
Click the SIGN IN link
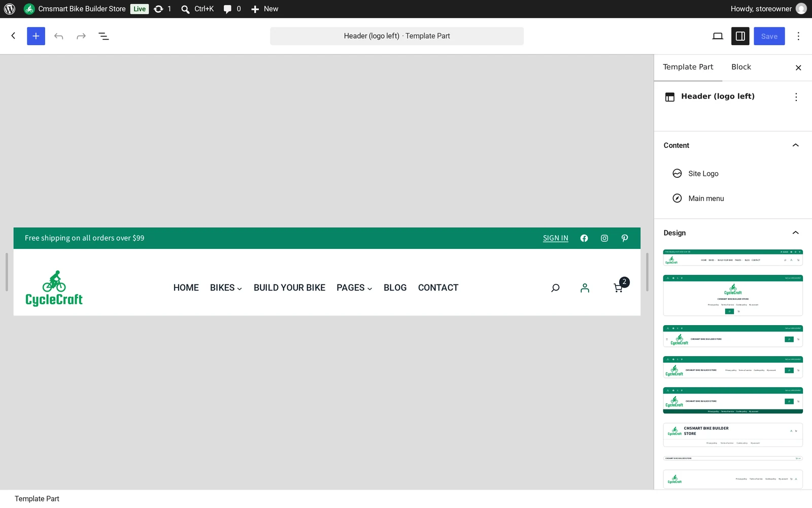[556, 238]
